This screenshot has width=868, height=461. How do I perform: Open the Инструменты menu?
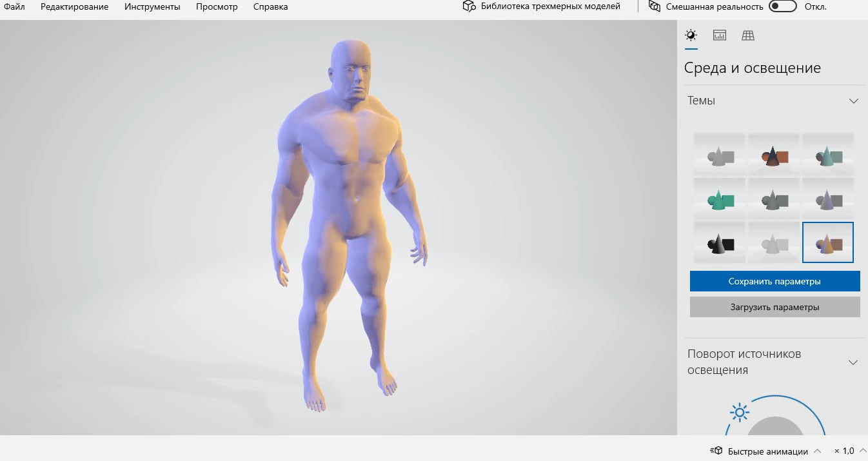152,6
